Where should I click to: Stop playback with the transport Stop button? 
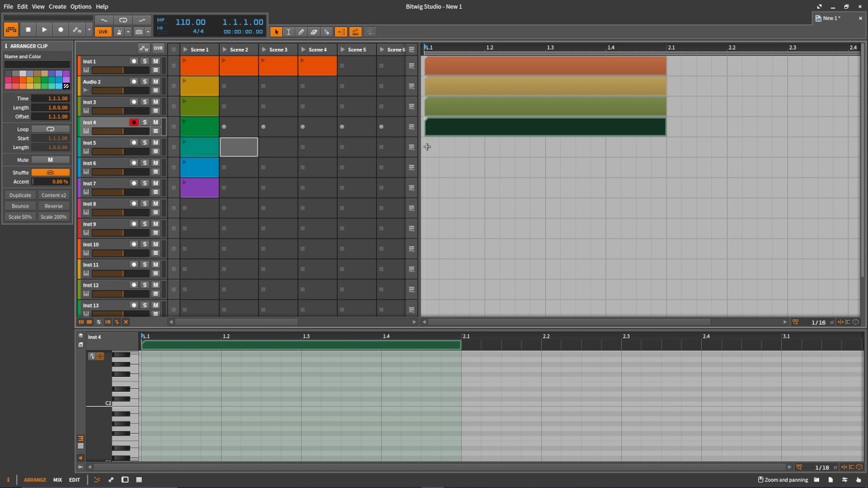(x=28, y=30)
